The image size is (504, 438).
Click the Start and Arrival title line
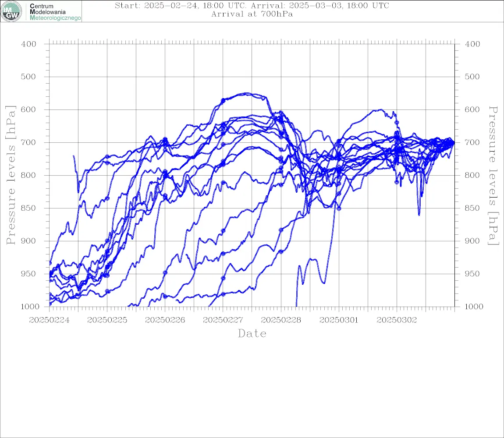pyautogui.click(x=252, y=5)
